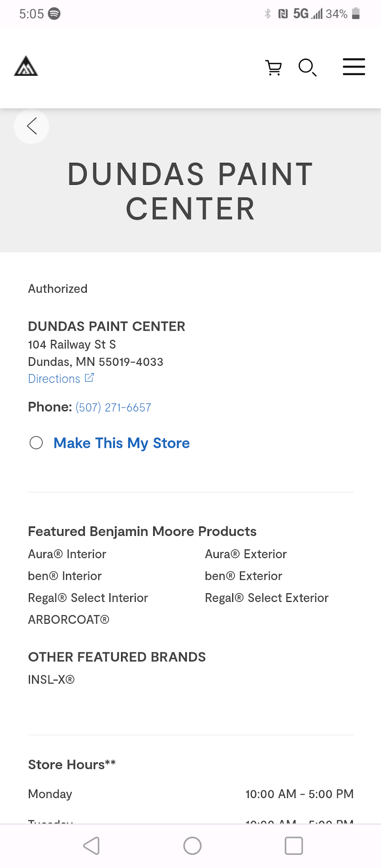Tap Aura® Interior product
Screen dimensions: 381x868
point(67,554)
